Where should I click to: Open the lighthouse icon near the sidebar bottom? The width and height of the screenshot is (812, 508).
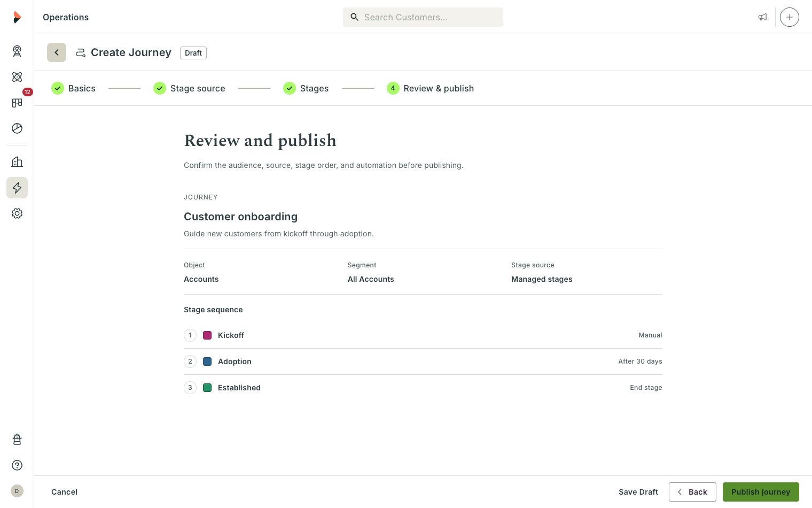pyautogui.click(x=17, y=440)
